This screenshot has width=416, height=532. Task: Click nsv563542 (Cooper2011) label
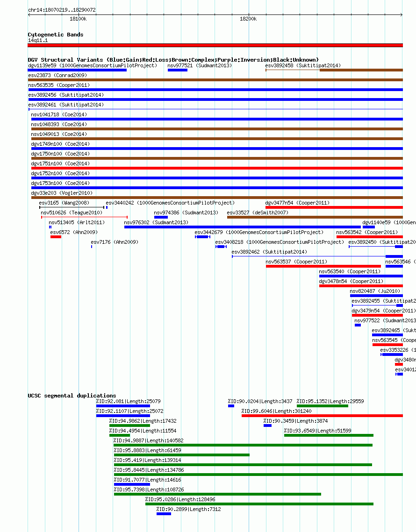click(367, 233)
